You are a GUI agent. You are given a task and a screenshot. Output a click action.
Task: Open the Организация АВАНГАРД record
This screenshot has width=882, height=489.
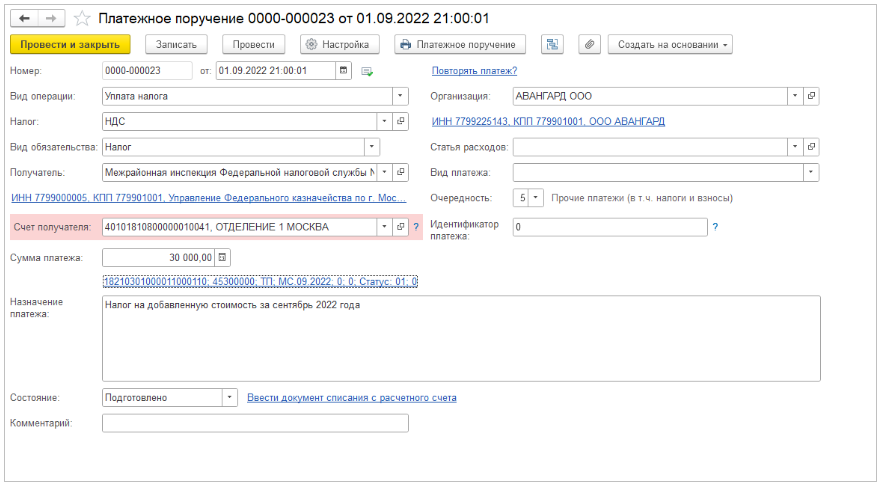click(x=811, y=96)
